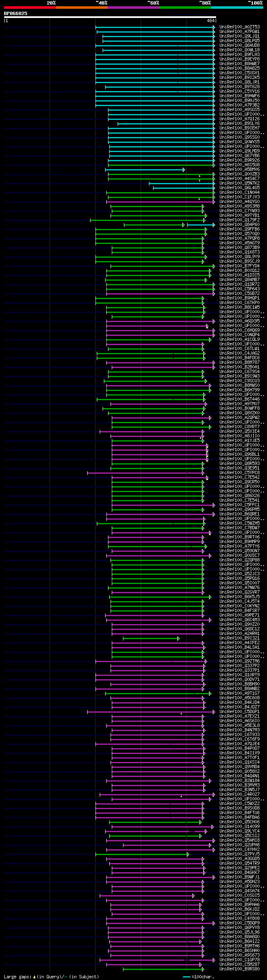
Task: Click the cyan ~100% identity legend bar
Action: (x=237, y=8)
